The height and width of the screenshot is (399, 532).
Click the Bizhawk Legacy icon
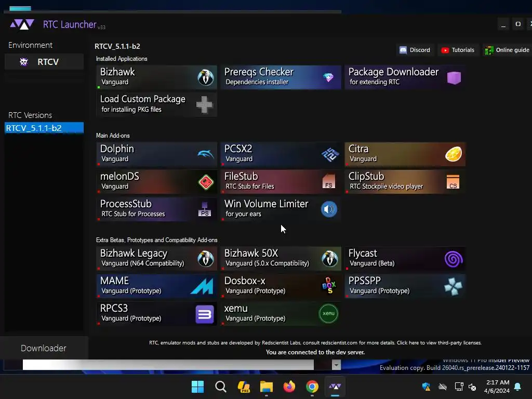[x=206, y=259]
